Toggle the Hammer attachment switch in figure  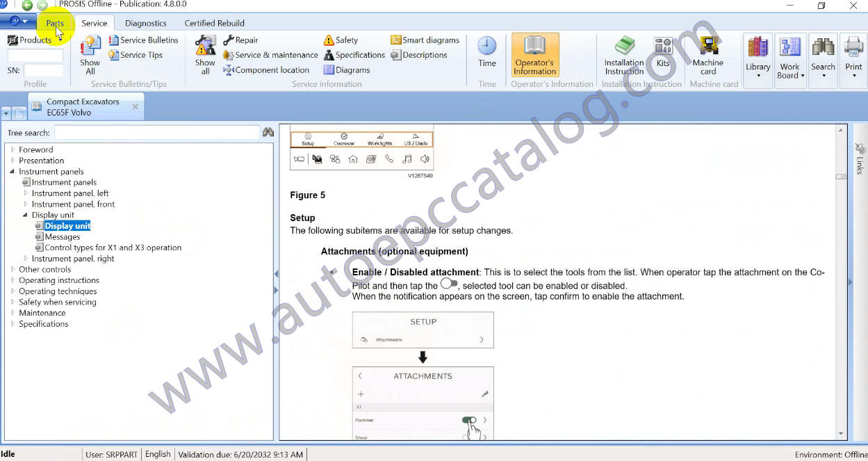469,420
